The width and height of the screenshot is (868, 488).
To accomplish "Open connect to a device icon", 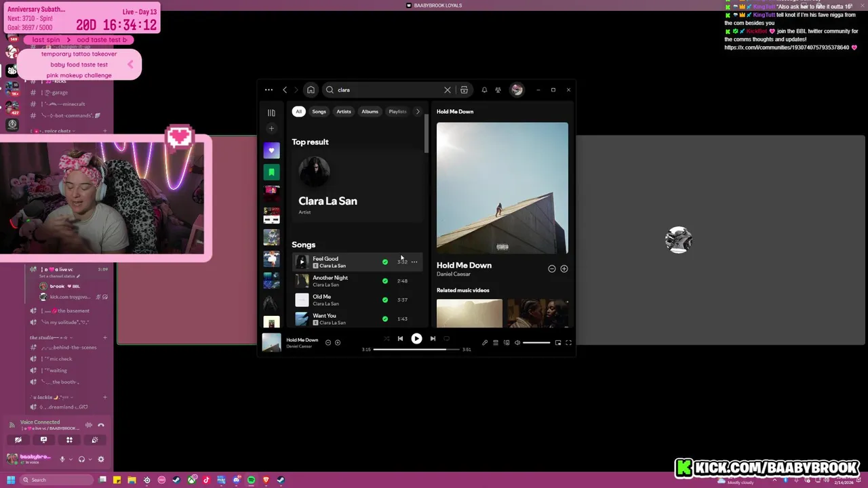I will [507, 343].
